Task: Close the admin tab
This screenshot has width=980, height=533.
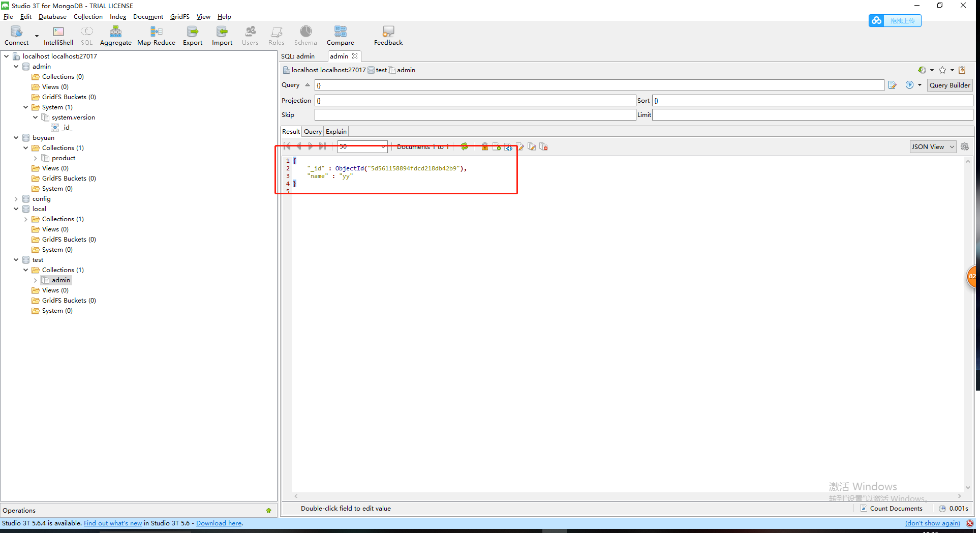Action: tap(355, 56)
